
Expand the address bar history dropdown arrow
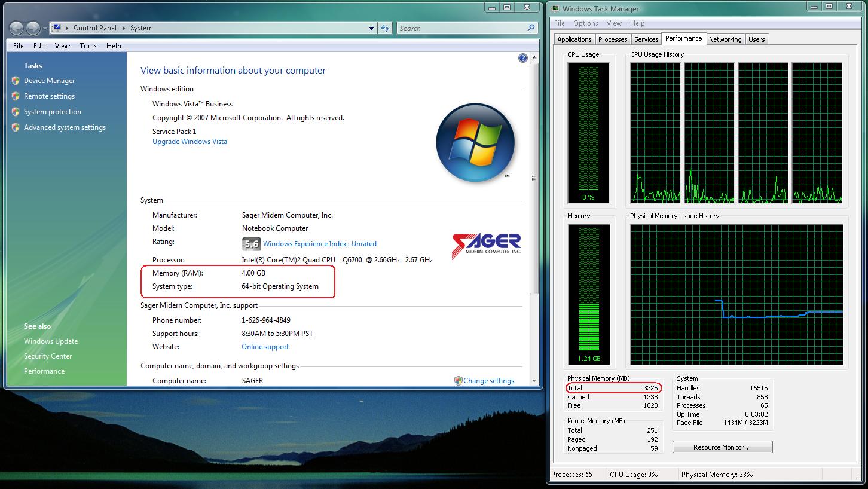pyautogui.click(x=371, y=28)
